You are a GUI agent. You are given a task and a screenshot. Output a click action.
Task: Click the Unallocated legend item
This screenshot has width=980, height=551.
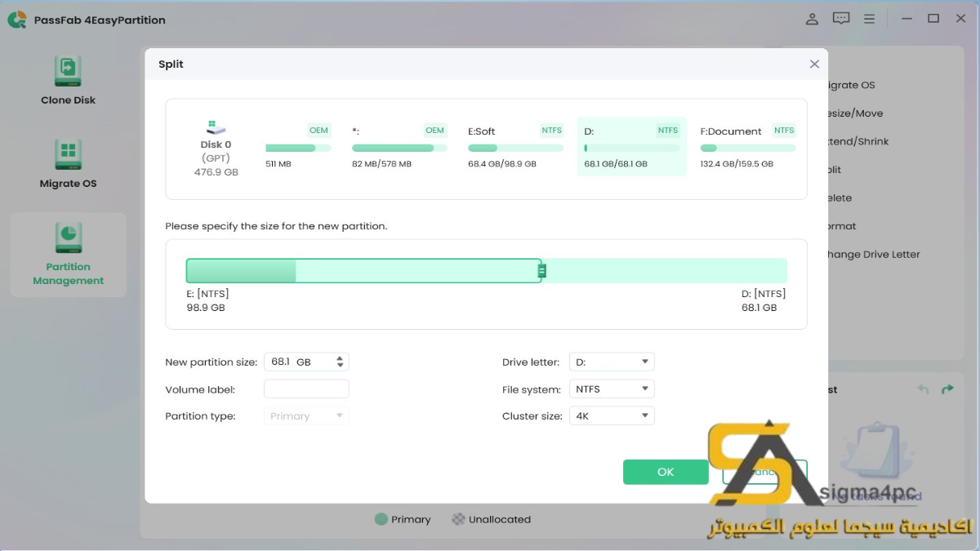[492, 519]
